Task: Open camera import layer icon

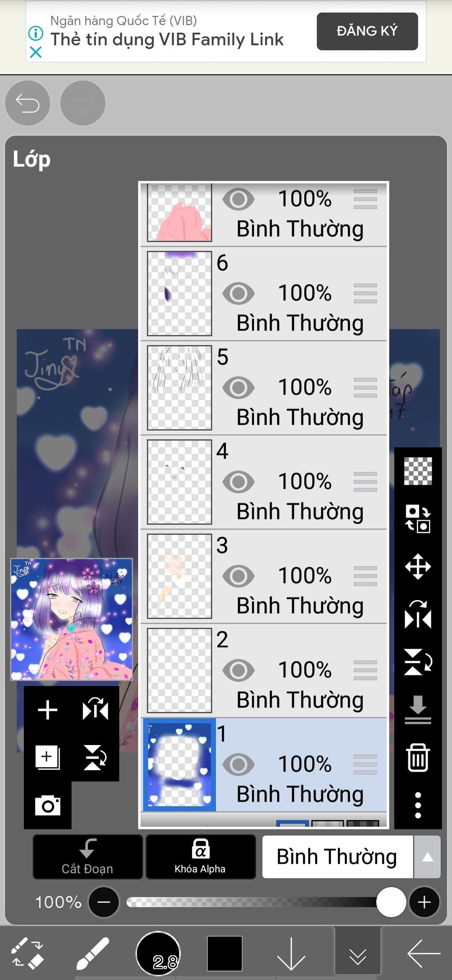Action: point(48,806)
